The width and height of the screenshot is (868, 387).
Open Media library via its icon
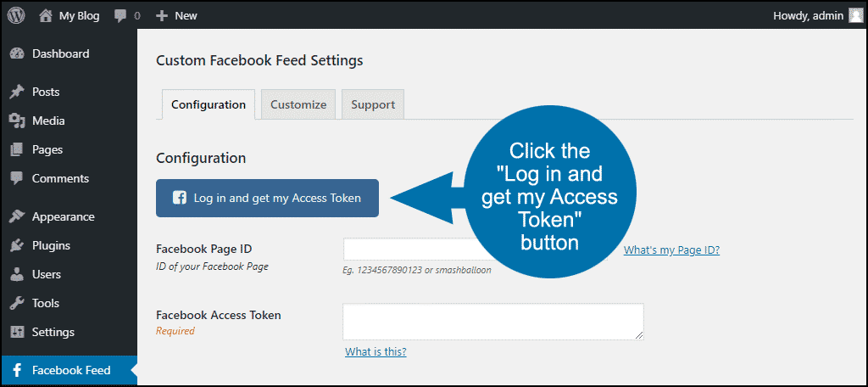click(x=17, y=121)
